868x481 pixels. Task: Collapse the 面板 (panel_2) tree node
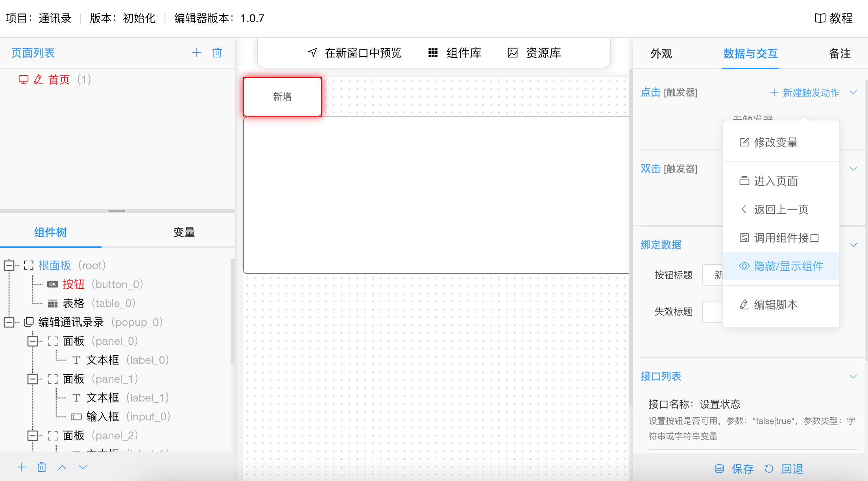33,435
